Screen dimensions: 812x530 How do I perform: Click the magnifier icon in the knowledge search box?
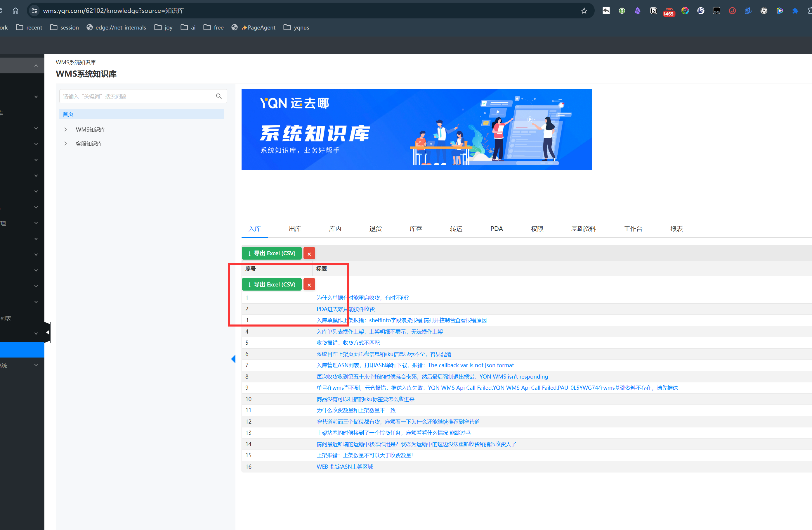pos(219,96)
